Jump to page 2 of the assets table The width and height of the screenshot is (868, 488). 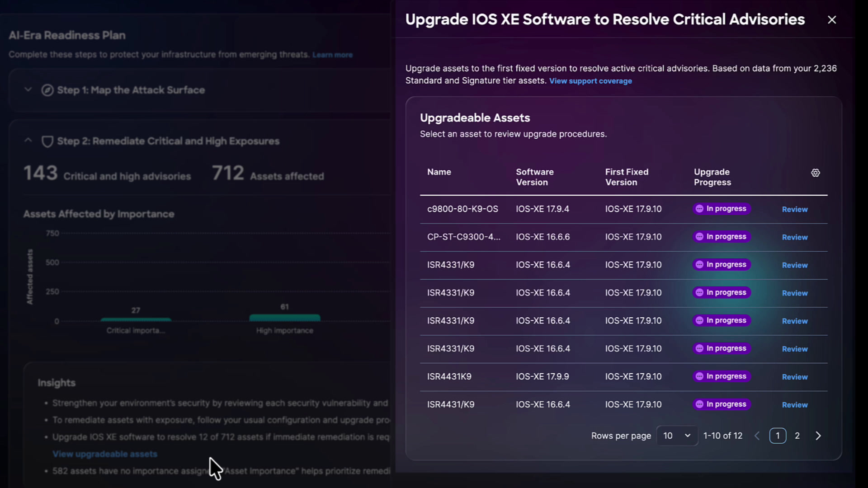point(797,436)
